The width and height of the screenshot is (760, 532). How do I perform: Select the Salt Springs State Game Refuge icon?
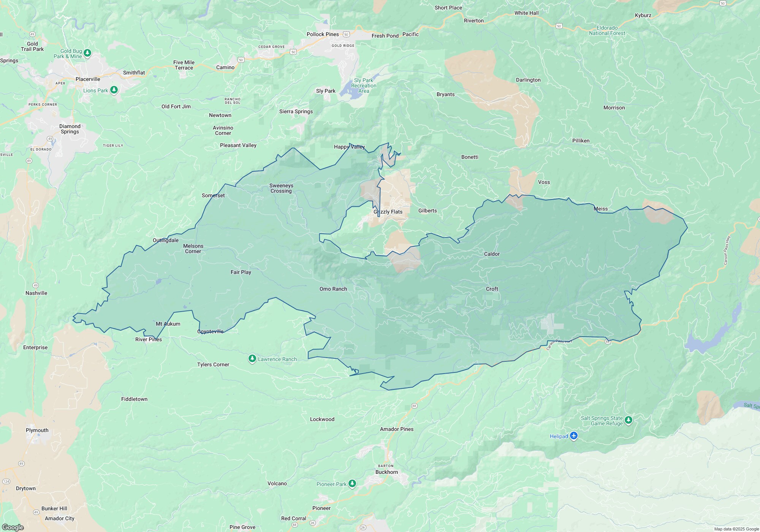click(629, 420)
